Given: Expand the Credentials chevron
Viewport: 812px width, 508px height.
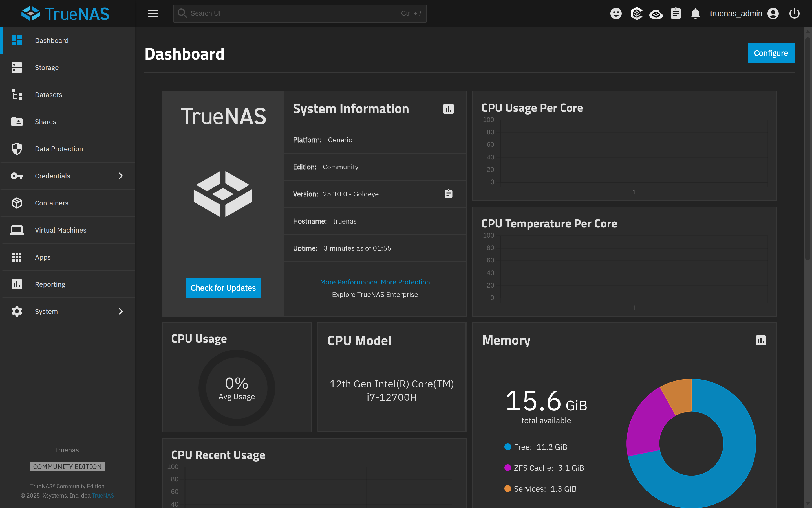Looking at the screenshot, I should 121,176.
